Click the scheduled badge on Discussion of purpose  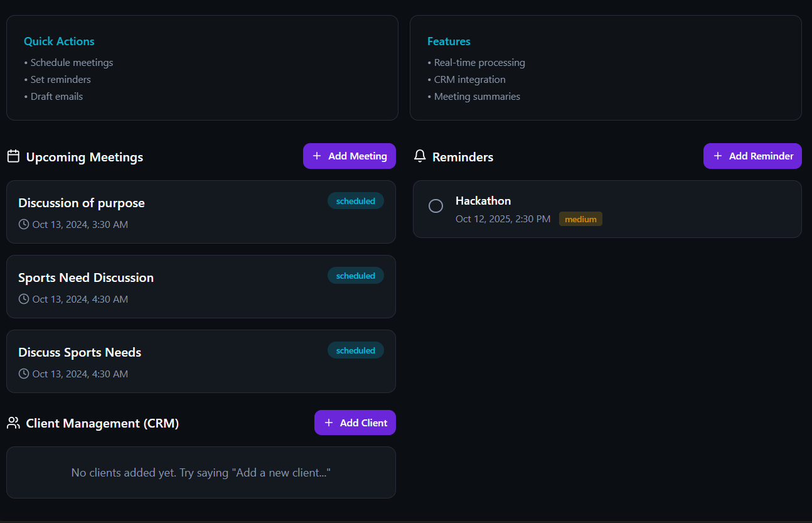coord(356,201)
